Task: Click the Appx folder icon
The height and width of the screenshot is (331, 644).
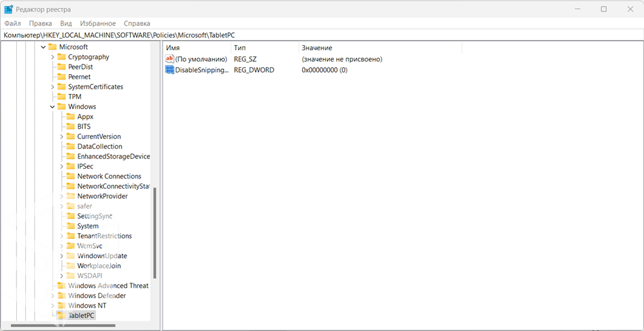Action: click(70, 116)
